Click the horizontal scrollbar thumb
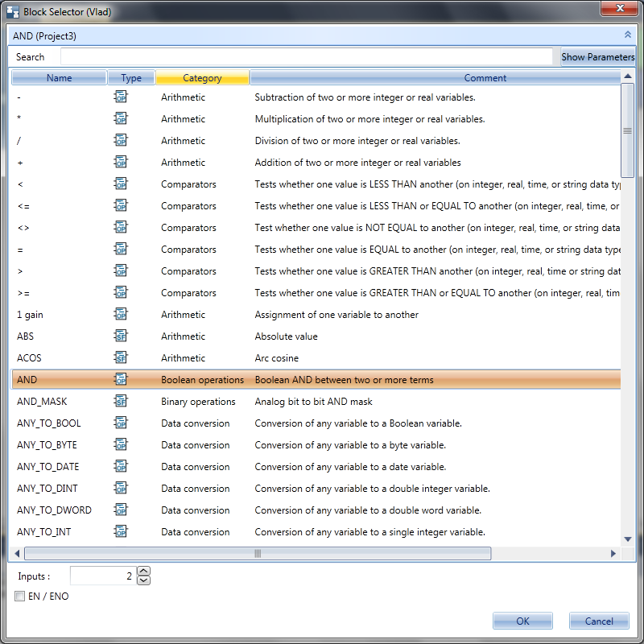The width and height of the screenshot is (644, 644). (258, 554)
